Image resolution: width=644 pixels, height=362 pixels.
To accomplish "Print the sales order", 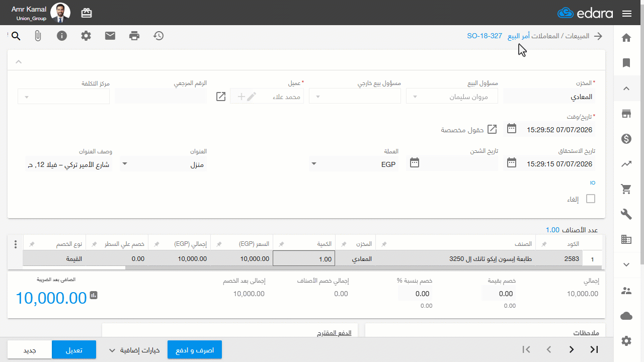I will coord(134,36).
